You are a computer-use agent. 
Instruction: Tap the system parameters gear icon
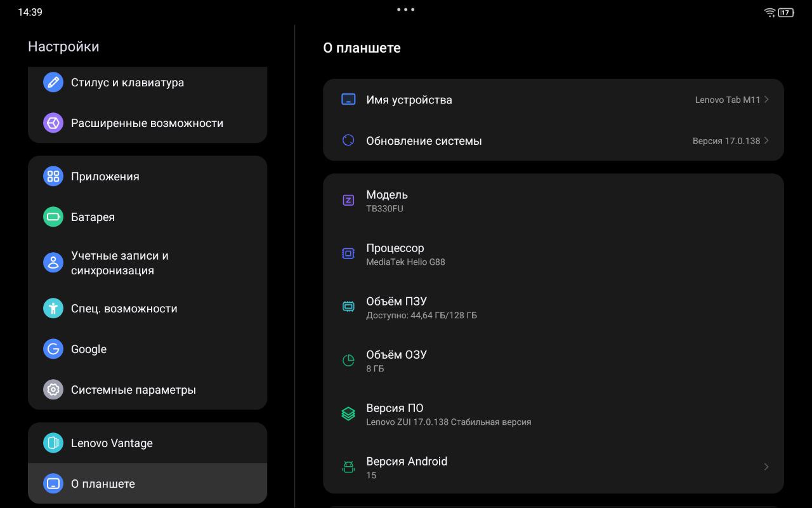pyautogui.click(x=53, y=389)
